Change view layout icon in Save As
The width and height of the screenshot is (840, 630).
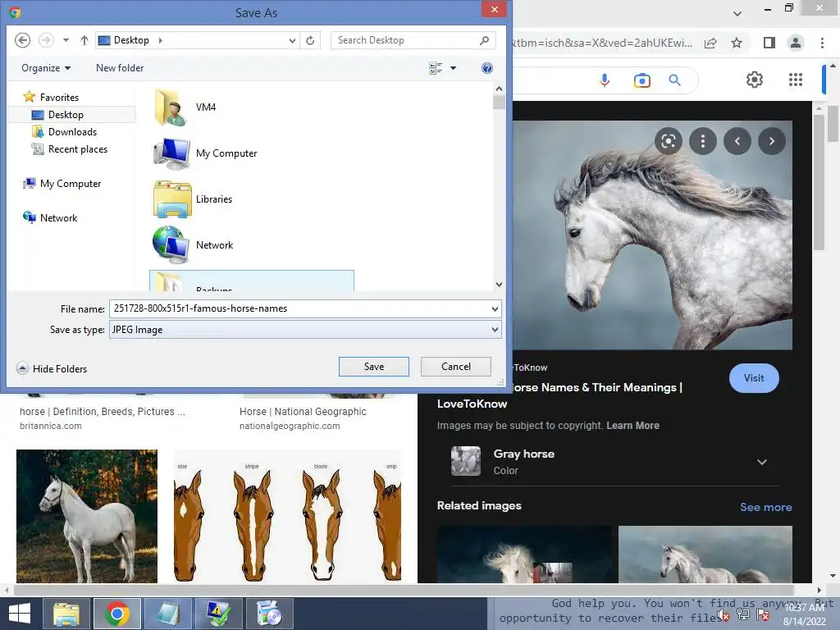[436, 68]
